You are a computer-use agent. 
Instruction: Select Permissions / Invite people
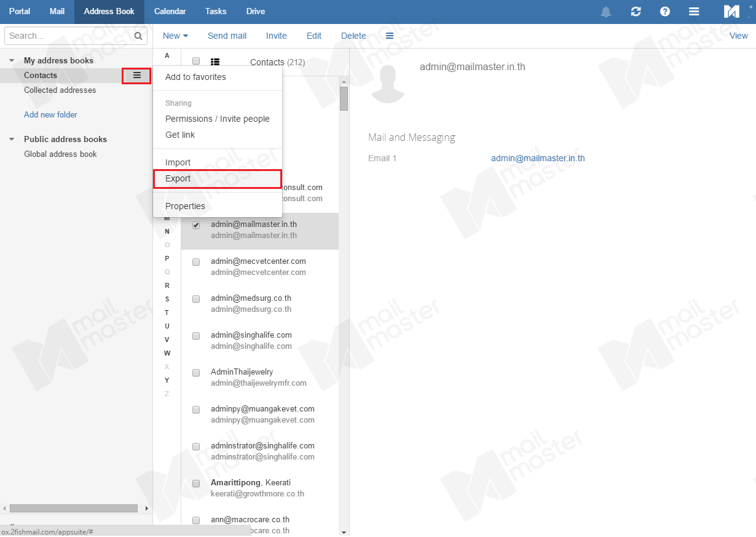pos(218,119)
